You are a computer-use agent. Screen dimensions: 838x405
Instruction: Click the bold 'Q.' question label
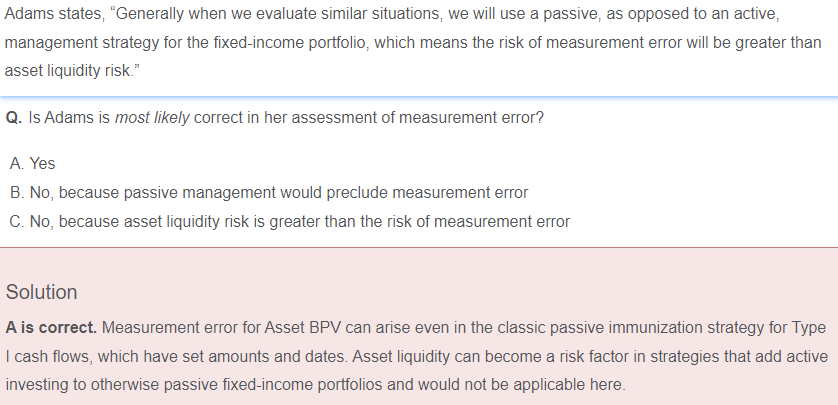[14, 117]
